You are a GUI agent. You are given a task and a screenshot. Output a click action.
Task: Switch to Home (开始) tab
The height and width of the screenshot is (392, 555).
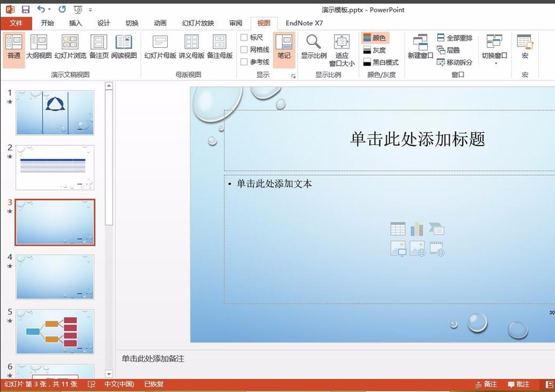[x=47, y=23]
